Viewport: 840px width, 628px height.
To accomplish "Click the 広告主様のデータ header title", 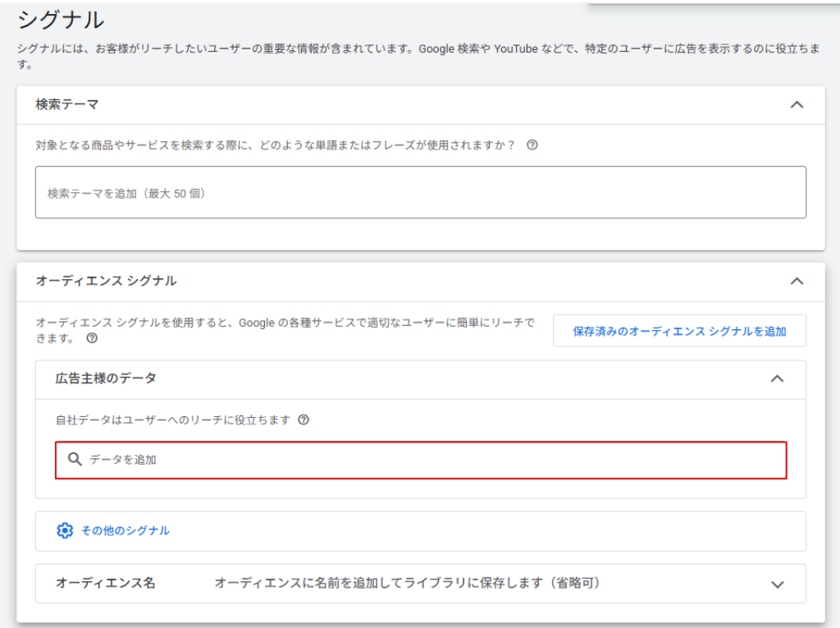I will [x=106, y=378].
